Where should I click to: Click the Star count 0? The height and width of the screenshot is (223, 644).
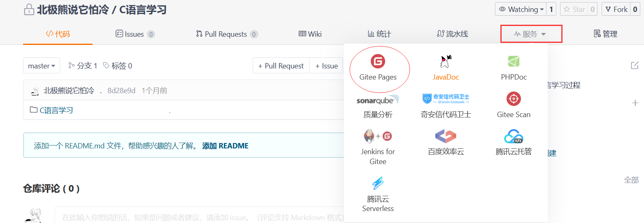(x=593, y=9)
